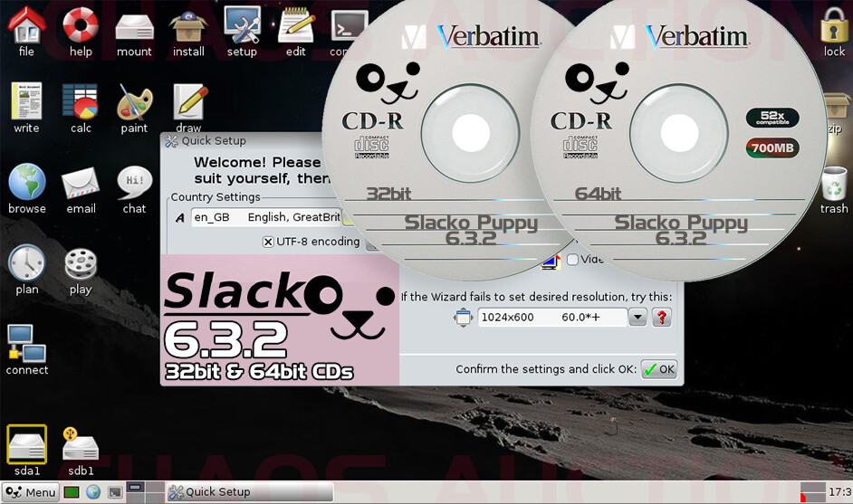Click 'If the Wizard fails' resolution hint text
Image resolution: width=853 pixels, height=504 pixels.
(x=536, y=297)
